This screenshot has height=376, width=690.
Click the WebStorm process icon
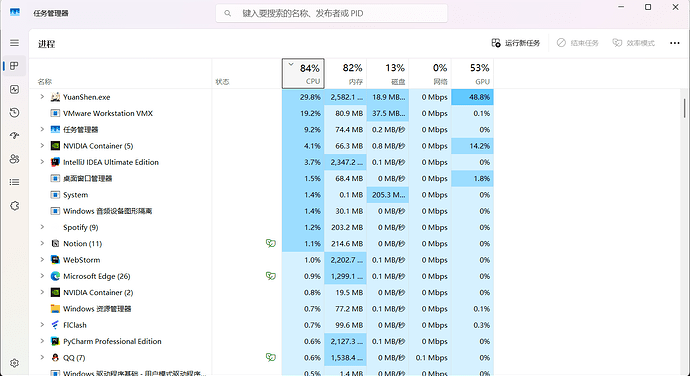pos(55,260)
